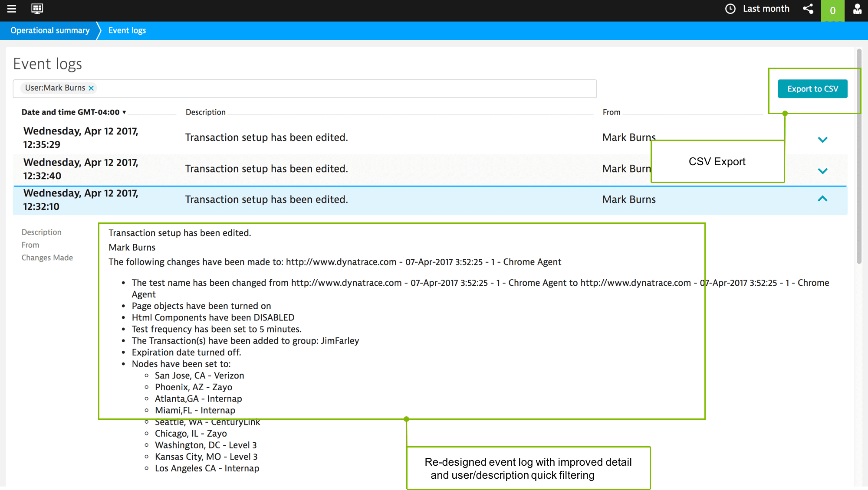The width and height of the screenshot is (868, 490).
Task: Click the 12:32:40 row description text
Action: pos(266,169)
